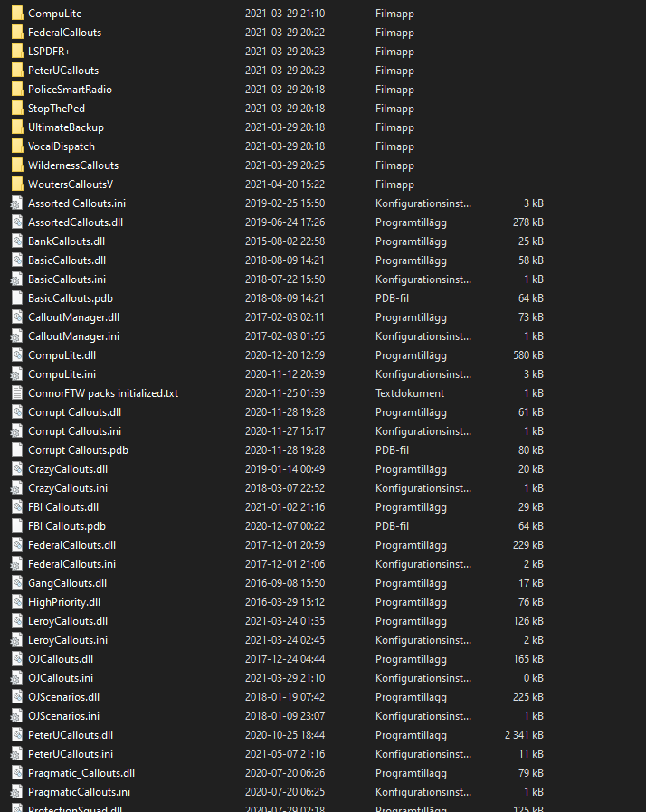Click the PeterUCallouts folder icon
The height and width of the screenshot is (812, 646).
tap(17, 71)
